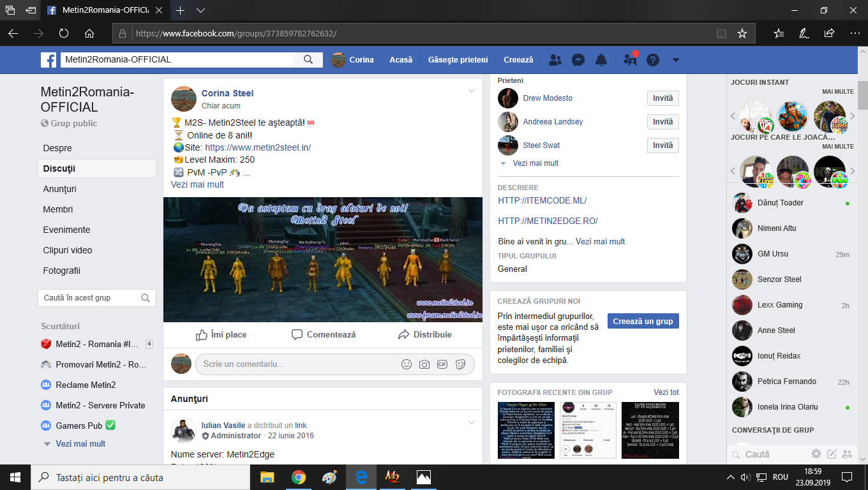This screenshot has width=868, height=490.
Task: Go to the browser Home page
Action: click(89, 33)
